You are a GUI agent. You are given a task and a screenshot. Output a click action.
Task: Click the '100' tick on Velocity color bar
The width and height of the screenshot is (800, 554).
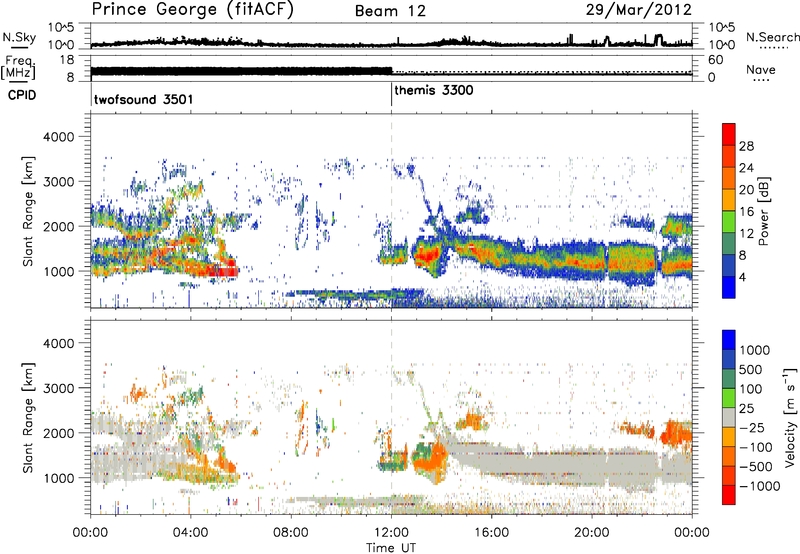(x=751, y=389)
